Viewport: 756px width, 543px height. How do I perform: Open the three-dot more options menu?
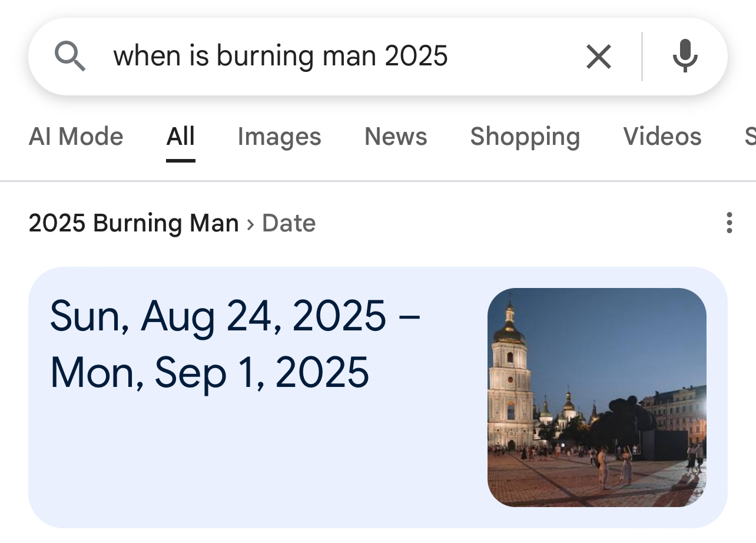pyautogui.click(x=729, y=223)
